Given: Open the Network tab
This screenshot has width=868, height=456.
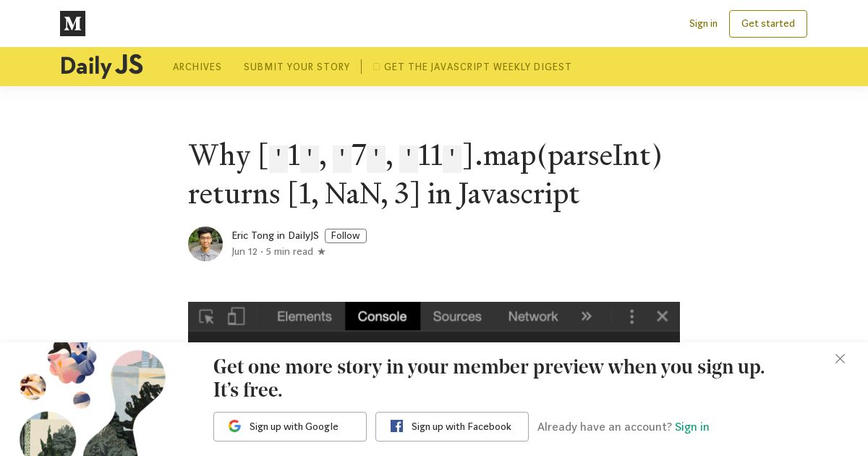Looking at the screenshot, I should click(x=533, y=316).
